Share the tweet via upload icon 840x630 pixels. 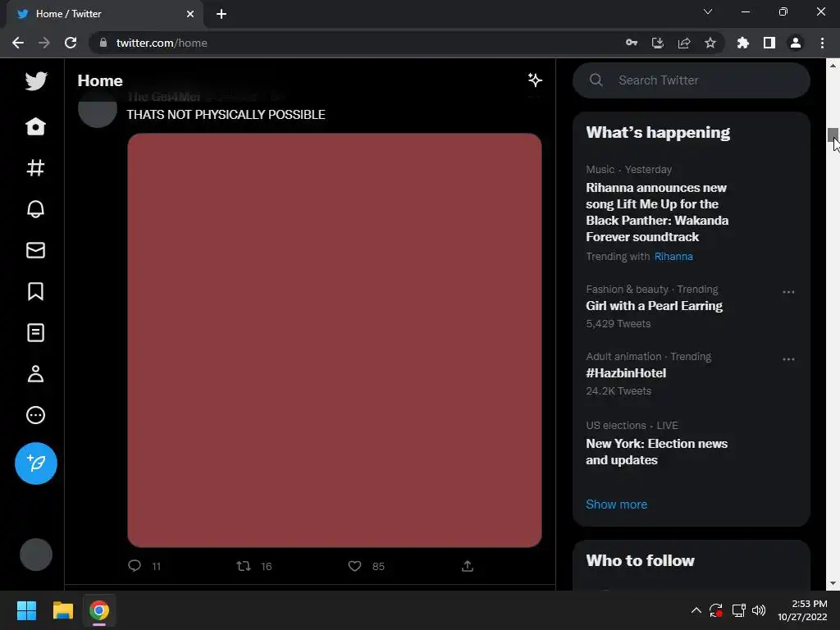[467, 566]
